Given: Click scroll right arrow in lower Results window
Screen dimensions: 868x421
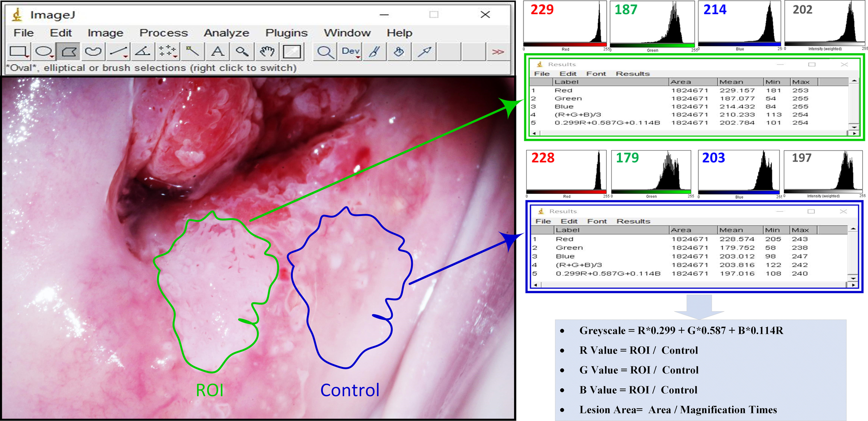Looking at the screenshot, I should coord(853,285).
